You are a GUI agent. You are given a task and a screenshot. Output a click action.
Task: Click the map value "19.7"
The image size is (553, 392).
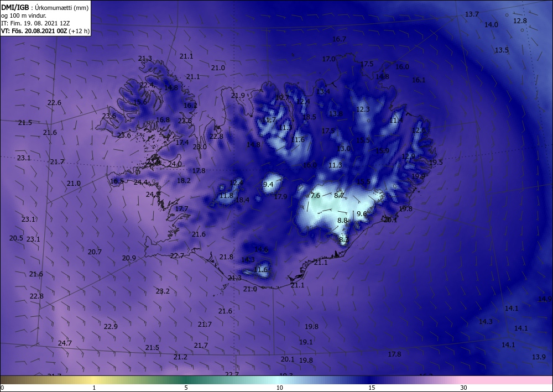coord(283,98)
